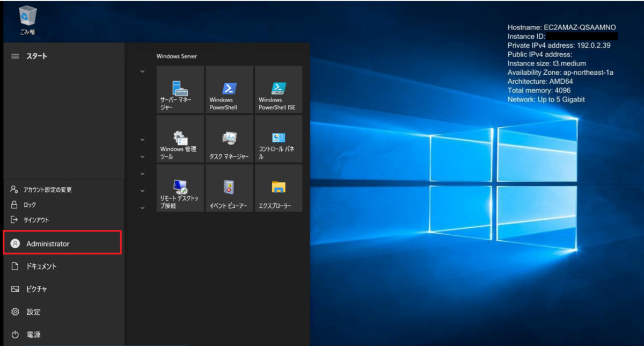Open the Windows 管理ツール tile
The height and width of the screenshot is (346, 644).
(x=180, y=139)
